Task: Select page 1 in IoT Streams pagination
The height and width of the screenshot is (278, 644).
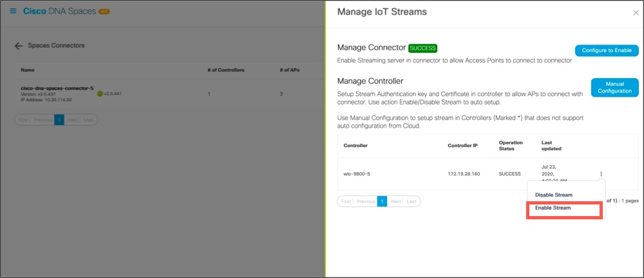Action: click(x=382, y=201)
